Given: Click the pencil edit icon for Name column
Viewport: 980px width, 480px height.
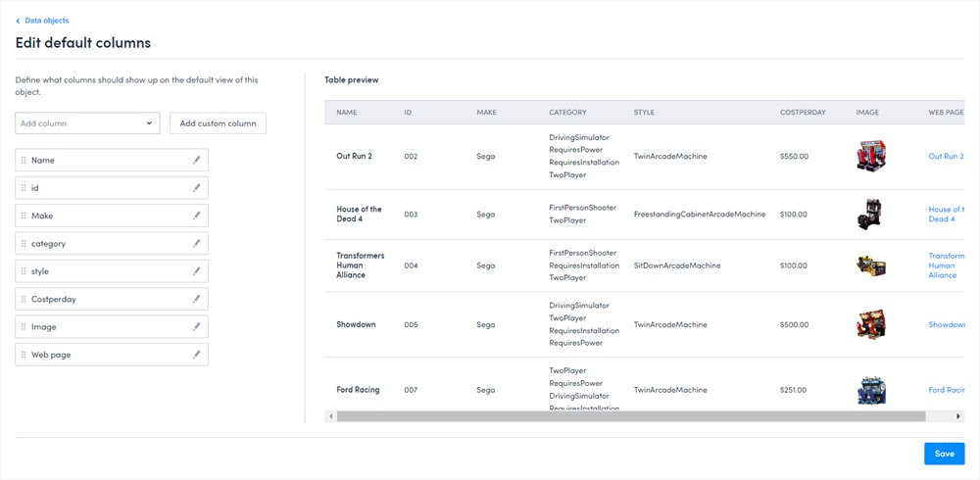Looking at the screenshot, I should tap(196, 160).
